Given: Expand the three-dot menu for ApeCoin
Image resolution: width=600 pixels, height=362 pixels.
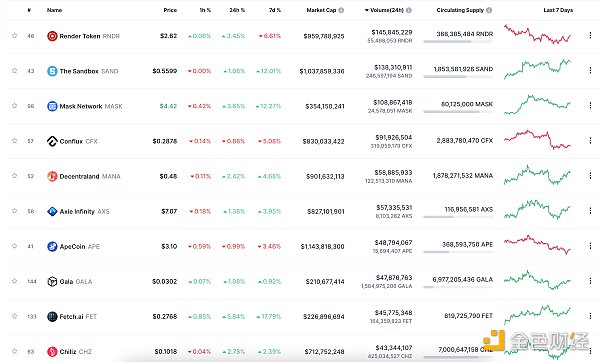Looking at the screenshot, I should pyautogui.click(x=590, y=246).
